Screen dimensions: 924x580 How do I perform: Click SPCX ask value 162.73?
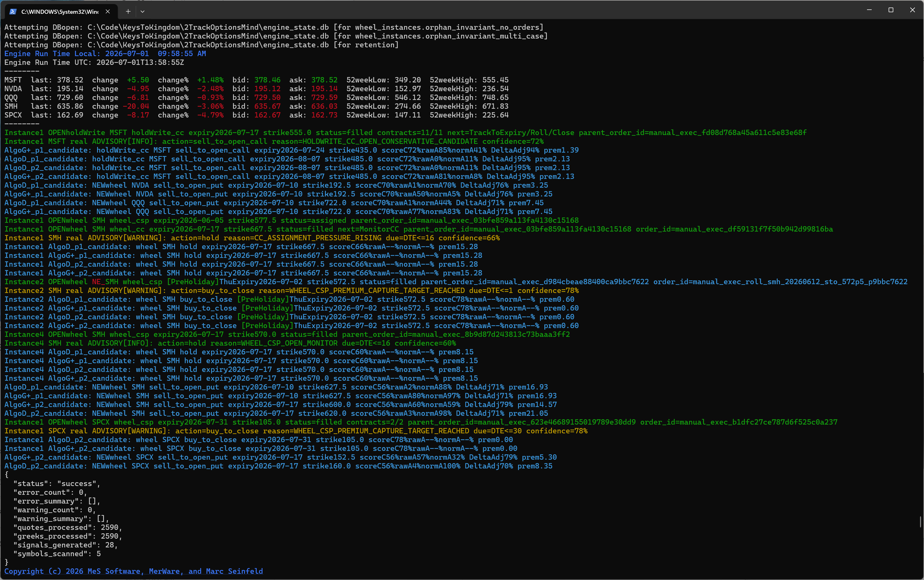[324, 115]
